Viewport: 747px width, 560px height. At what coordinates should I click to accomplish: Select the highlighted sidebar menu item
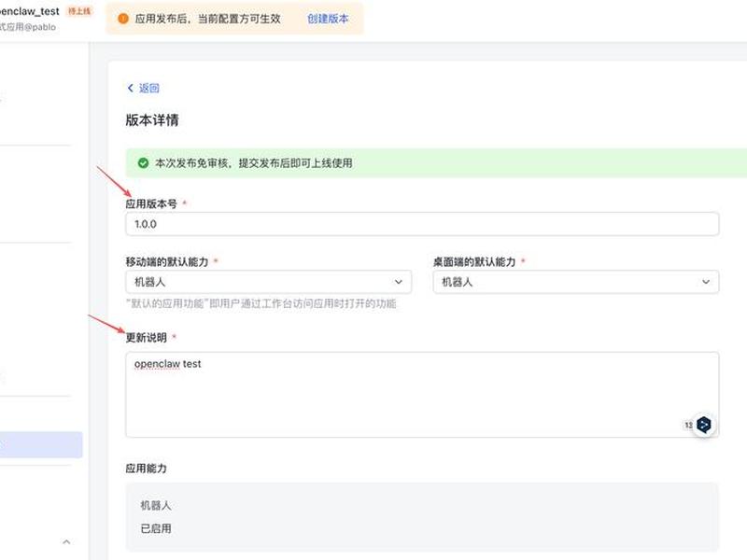pyautogui.click(x=41, y=445)
